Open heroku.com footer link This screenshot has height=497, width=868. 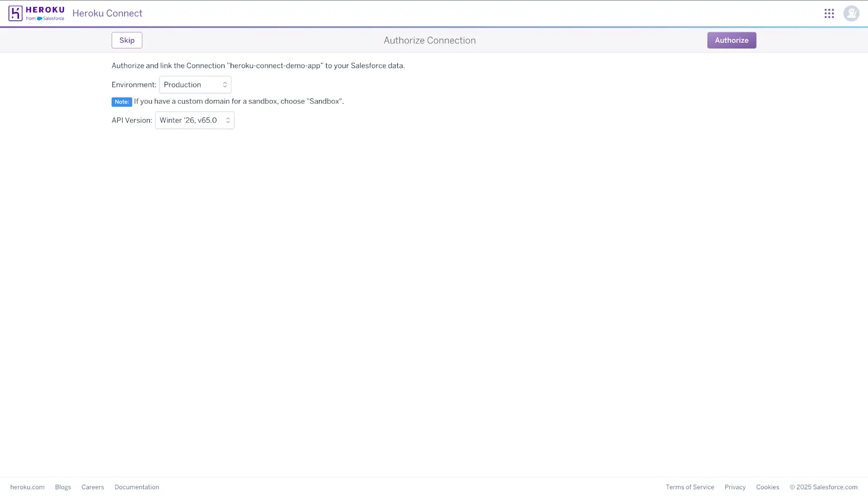coord(27,487)
